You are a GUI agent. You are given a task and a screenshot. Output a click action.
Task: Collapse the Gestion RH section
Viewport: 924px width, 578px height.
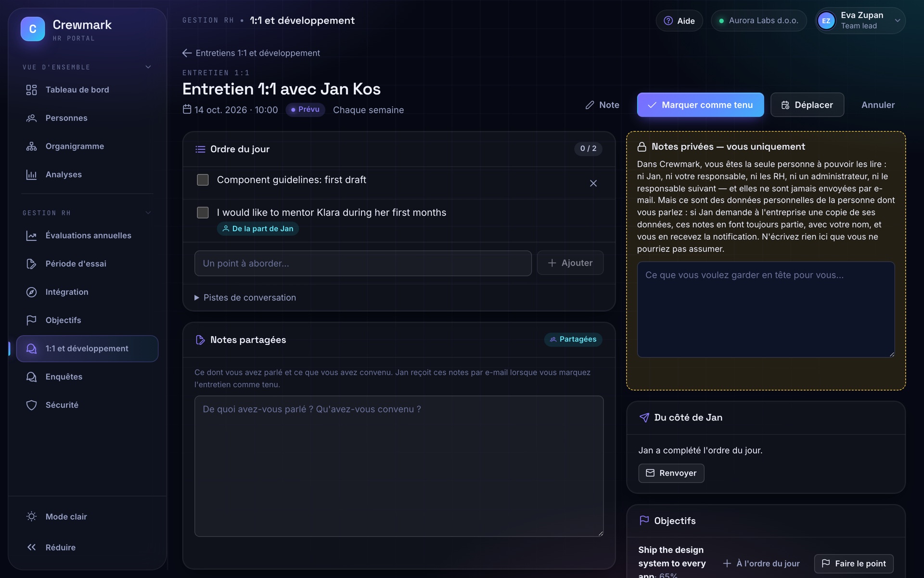148,212
